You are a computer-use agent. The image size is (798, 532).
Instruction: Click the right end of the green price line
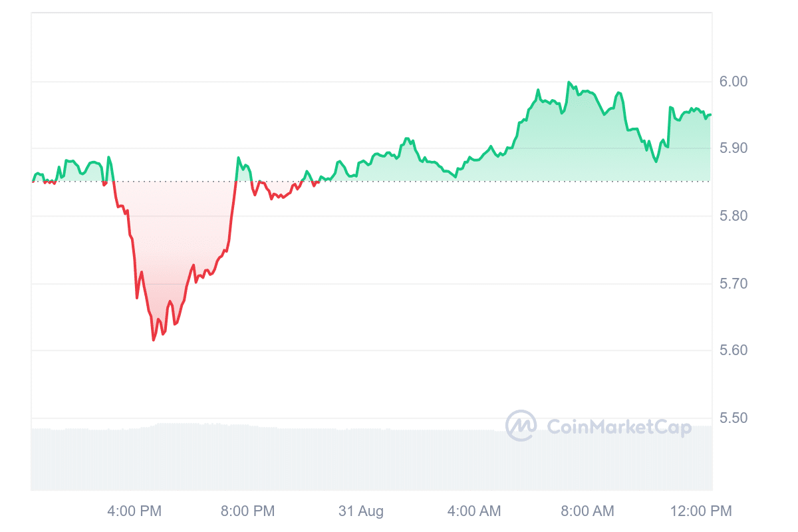point(710,115)
